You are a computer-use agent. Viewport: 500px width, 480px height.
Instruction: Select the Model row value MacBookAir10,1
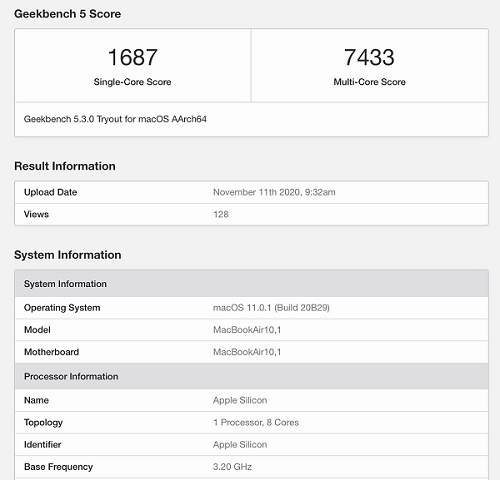point(247,330)
